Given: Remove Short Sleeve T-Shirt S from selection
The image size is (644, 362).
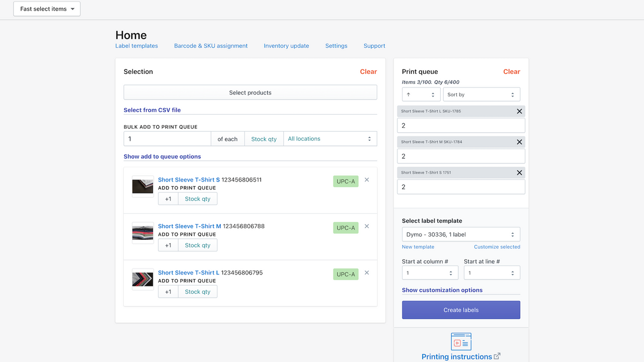Looking at the screenshot, I should (367, 180).
